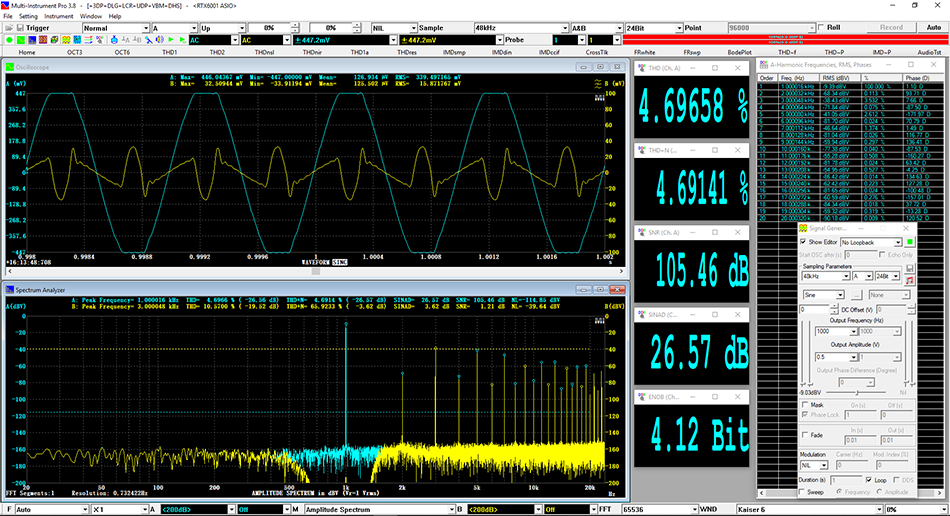Open the No Loopback dropdown

click(871, 242)
